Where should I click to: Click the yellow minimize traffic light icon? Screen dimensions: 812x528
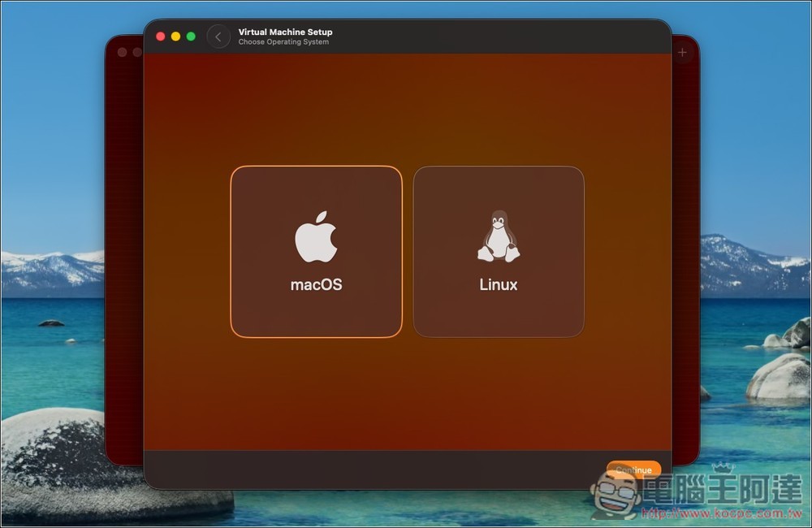pos(176,36)
